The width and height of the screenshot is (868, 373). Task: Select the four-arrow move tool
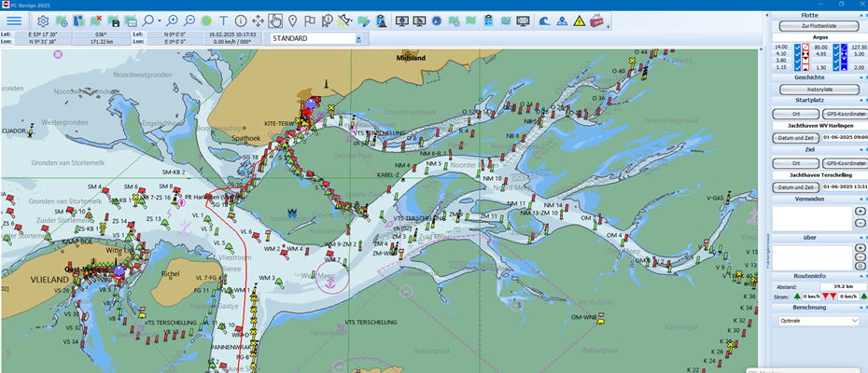[x=258, y=21]
